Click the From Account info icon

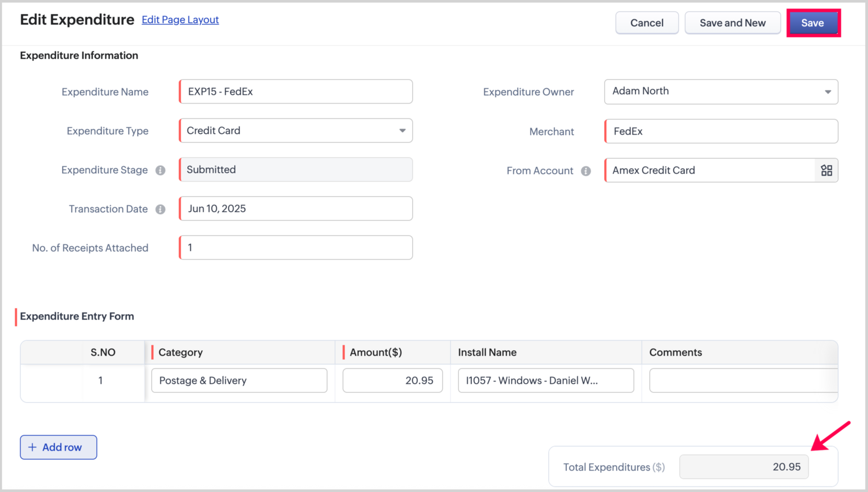pyautogui.click(x=586, y=171)
